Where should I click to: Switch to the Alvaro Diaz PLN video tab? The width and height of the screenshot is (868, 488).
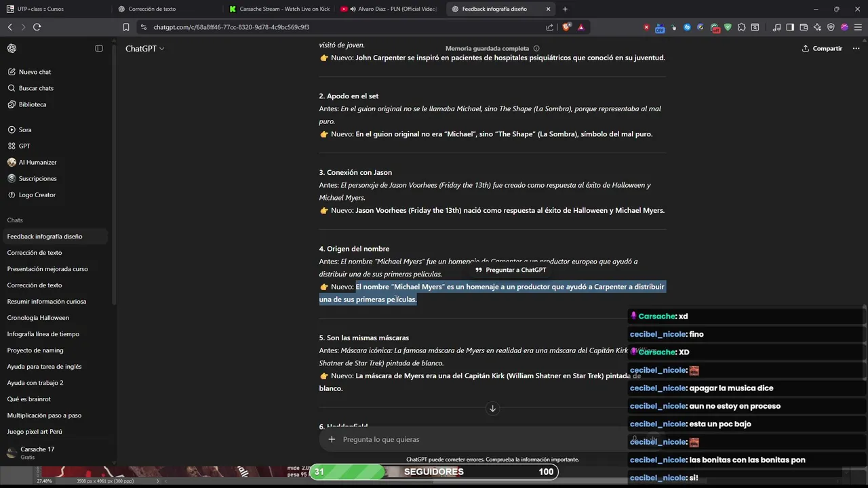coord(389,9)
